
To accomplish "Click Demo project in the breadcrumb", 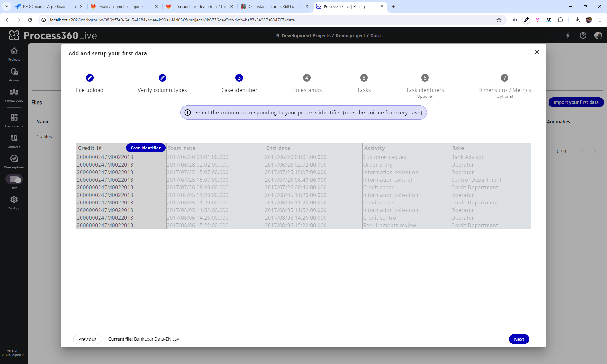I will click(x=350, y=36).
